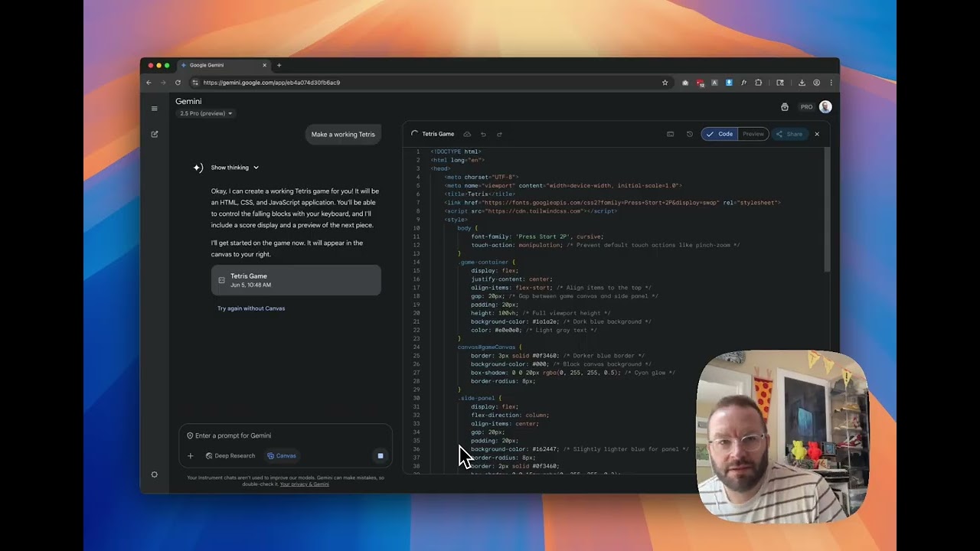This screenshot has height=551, width=980.
Task: Open the Gemini main menu hamburger
Action: 154,109
